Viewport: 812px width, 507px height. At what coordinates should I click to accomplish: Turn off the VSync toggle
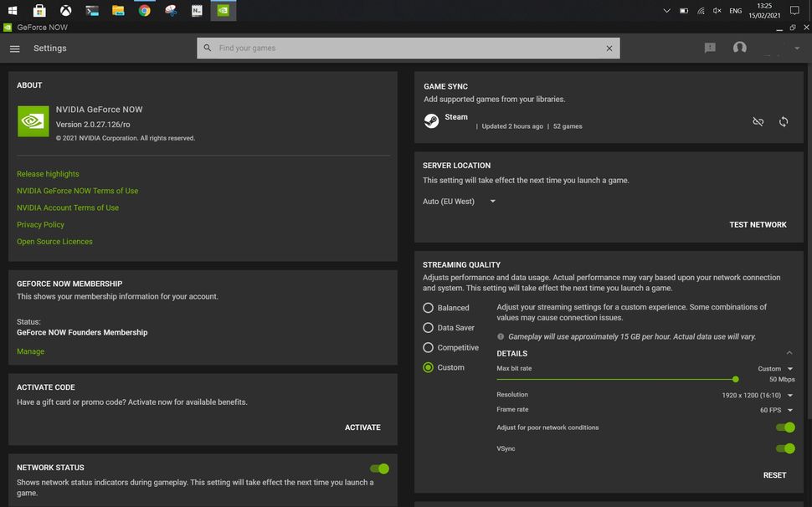(784, 448)
